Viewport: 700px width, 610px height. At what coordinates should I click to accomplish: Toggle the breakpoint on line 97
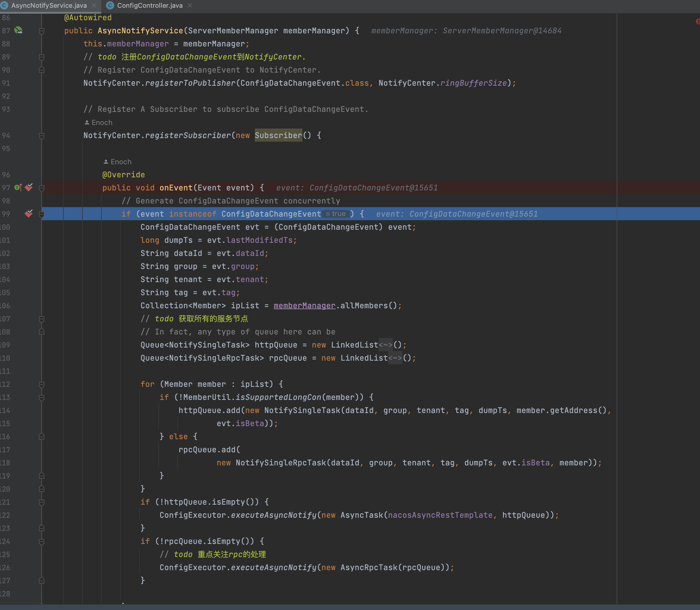click(x=29, y=187)
